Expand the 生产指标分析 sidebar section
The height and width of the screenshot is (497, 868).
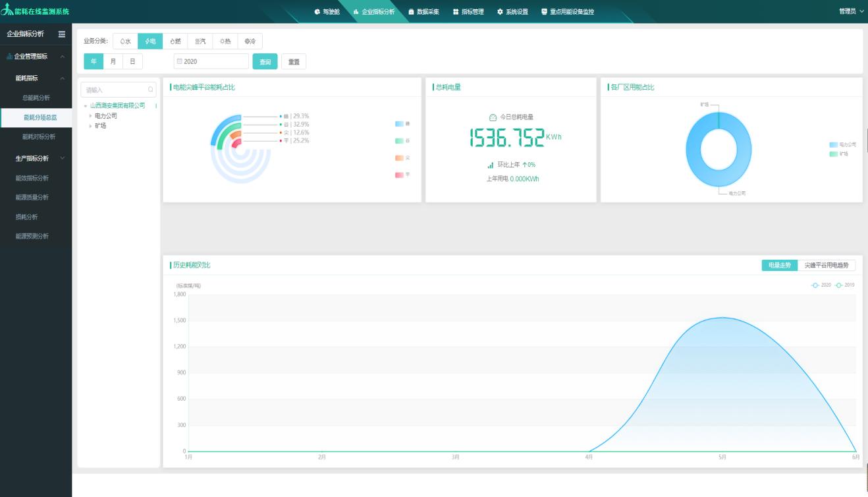click(x=63, y=158)
